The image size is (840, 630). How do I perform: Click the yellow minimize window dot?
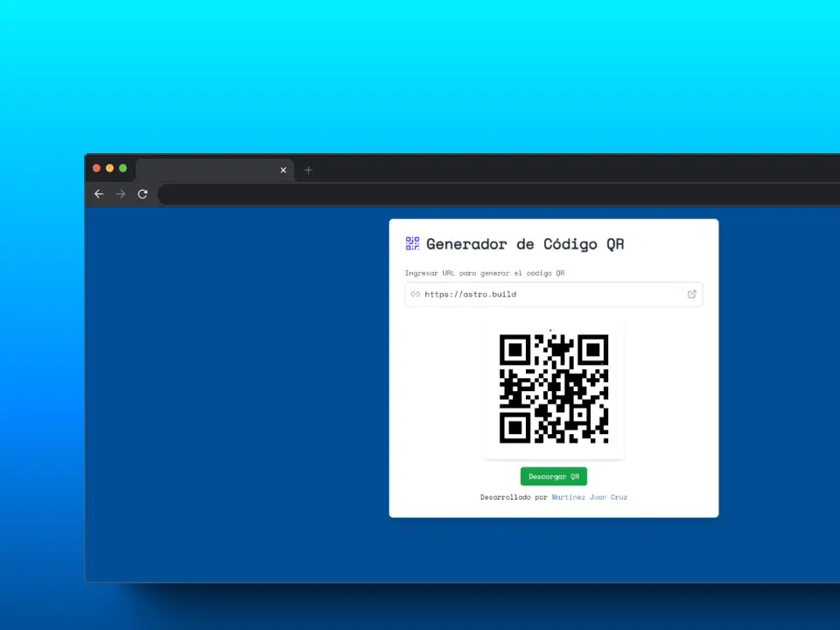pos(109,168)
